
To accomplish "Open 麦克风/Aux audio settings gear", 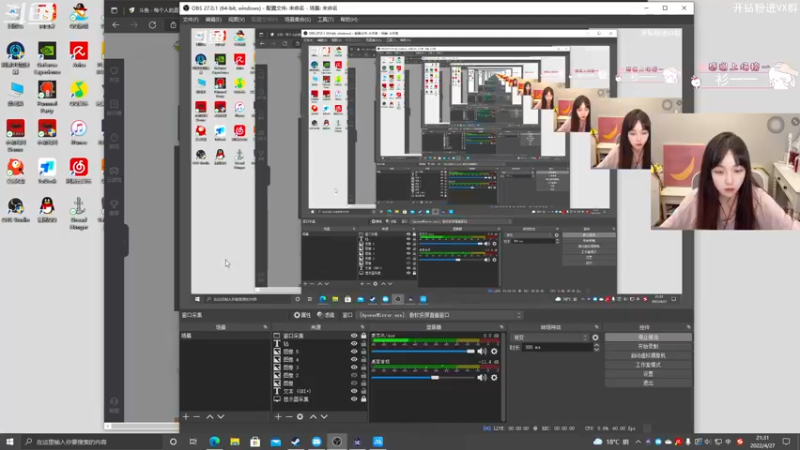I will tap(494, 351).
